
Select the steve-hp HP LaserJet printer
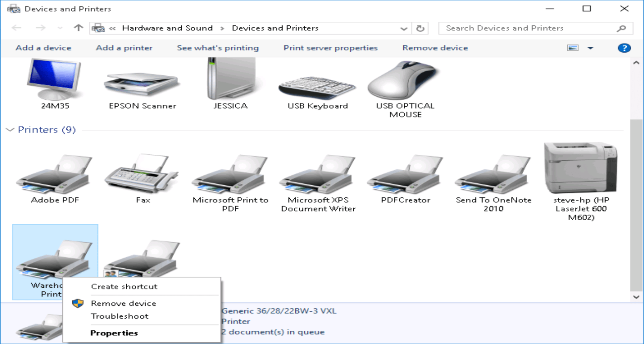point(581,168)
